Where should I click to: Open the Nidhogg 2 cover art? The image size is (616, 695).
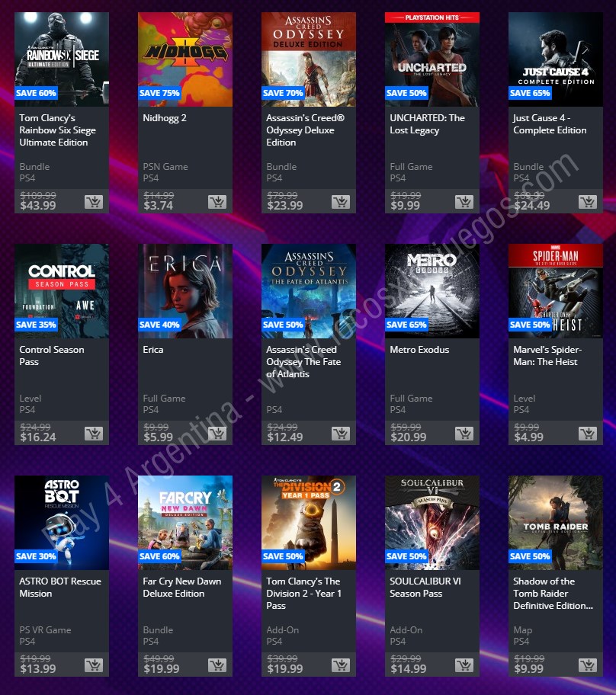[185, 59]
